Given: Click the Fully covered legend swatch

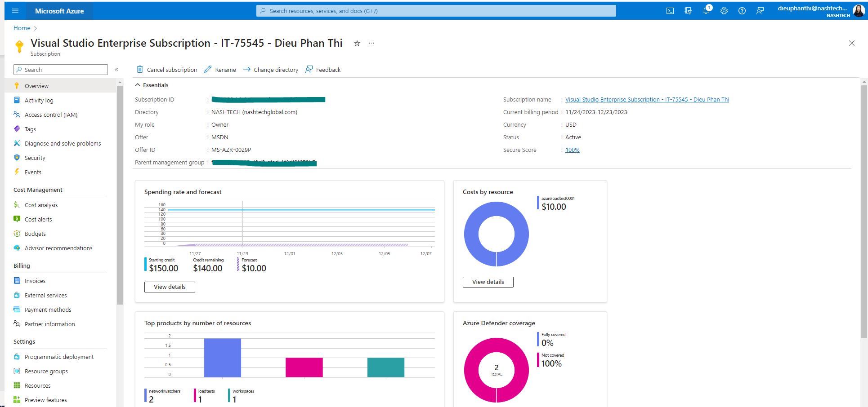Looking at the screenshot, I should pyautogui.click(x=538, y=339).
